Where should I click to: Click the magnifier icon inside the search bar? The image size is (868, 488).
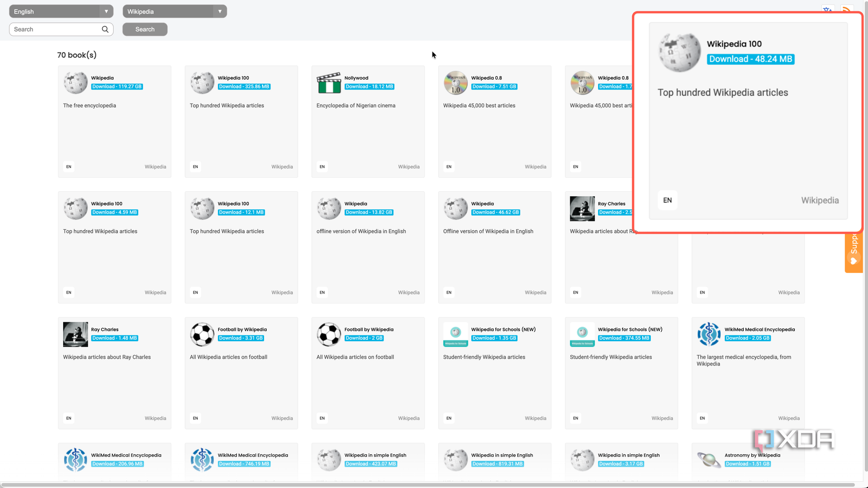pyautogui.click(x=105, y=29)
